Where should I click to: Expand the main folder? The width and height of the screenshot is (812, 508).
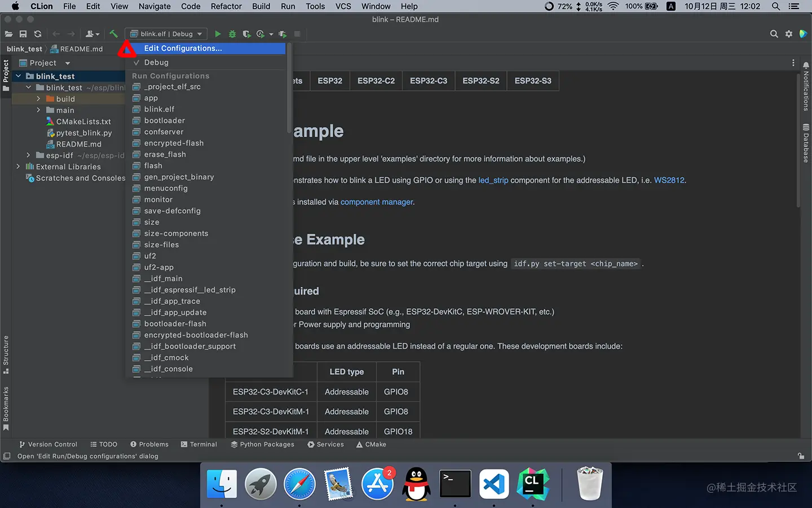pyautogui.click(x=38, y=110)
